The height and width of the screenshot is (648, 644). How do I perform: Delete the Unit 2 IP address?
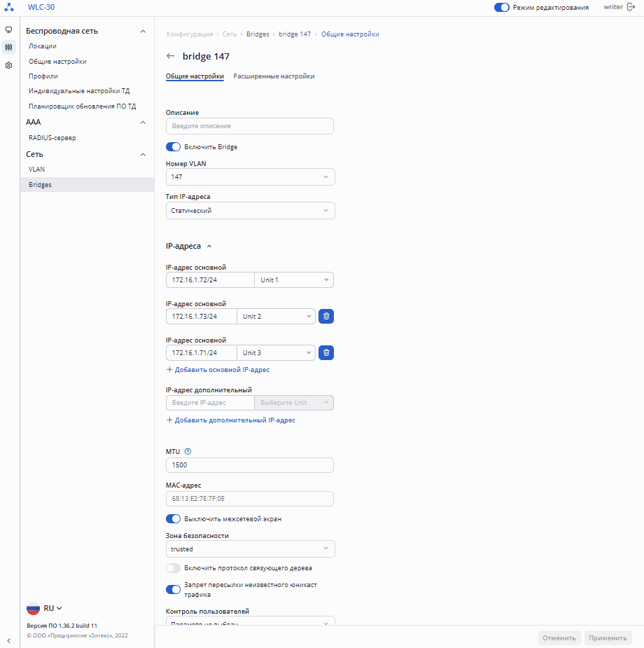[x=326, y=317]
